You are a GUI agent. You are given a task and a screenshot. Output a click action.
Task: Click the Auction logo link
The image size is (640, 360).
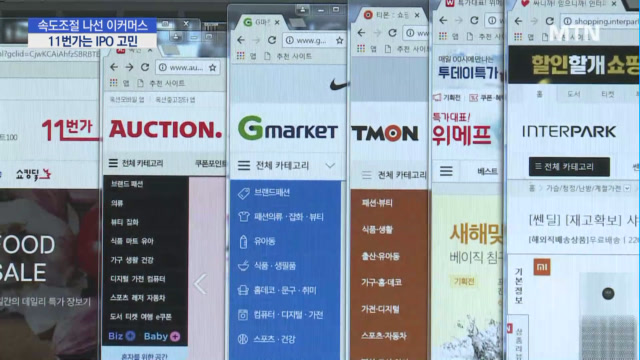(x=165, y=129)
